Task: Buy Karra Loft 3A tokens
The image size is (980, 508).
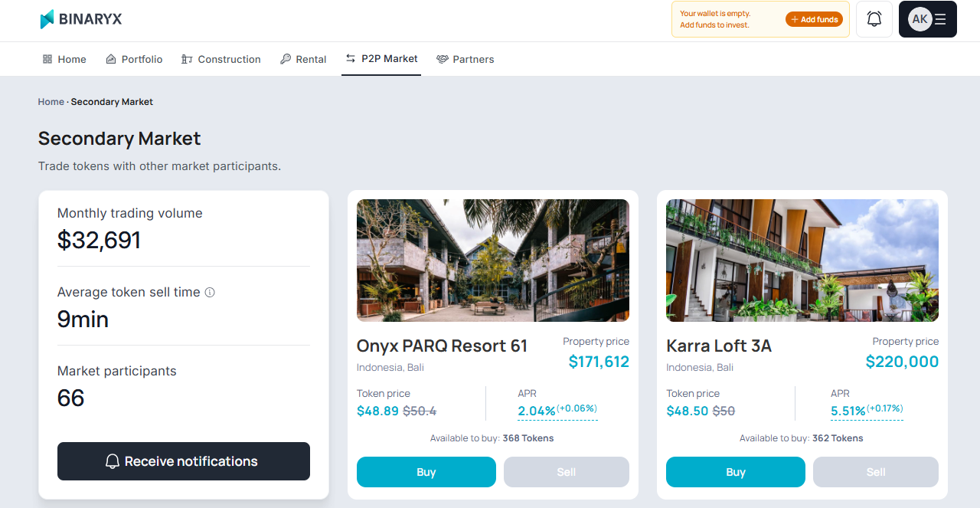Action: tap(736, 472)
